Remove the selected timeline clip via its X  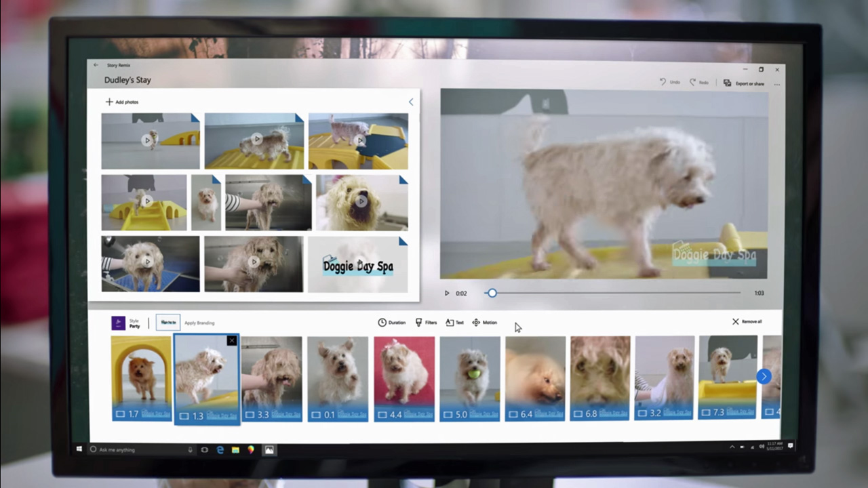(232, 340)
